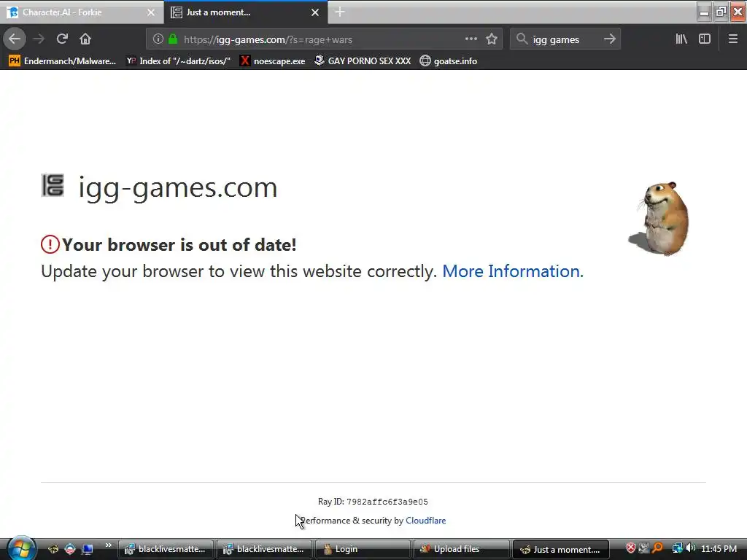The height and width of the screenshot is (560, 747).
Task: Click the hamster desktop buddy
Action: point(659,219)
